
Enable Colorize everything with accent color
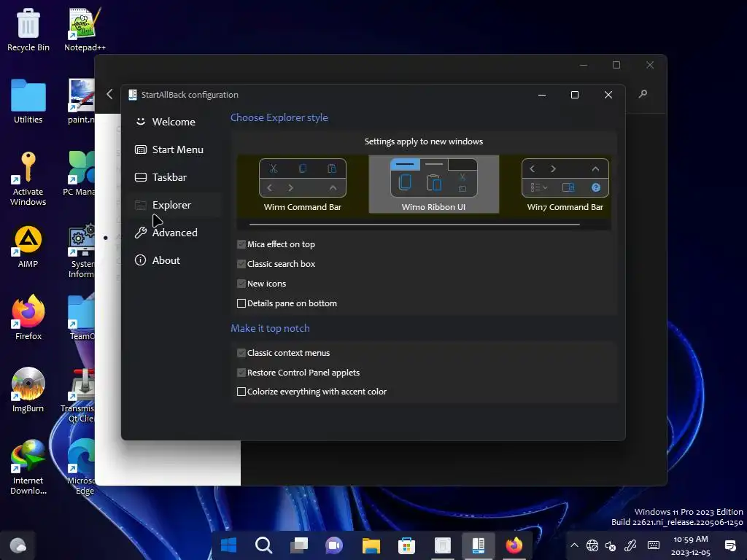(x=241, y=392)
